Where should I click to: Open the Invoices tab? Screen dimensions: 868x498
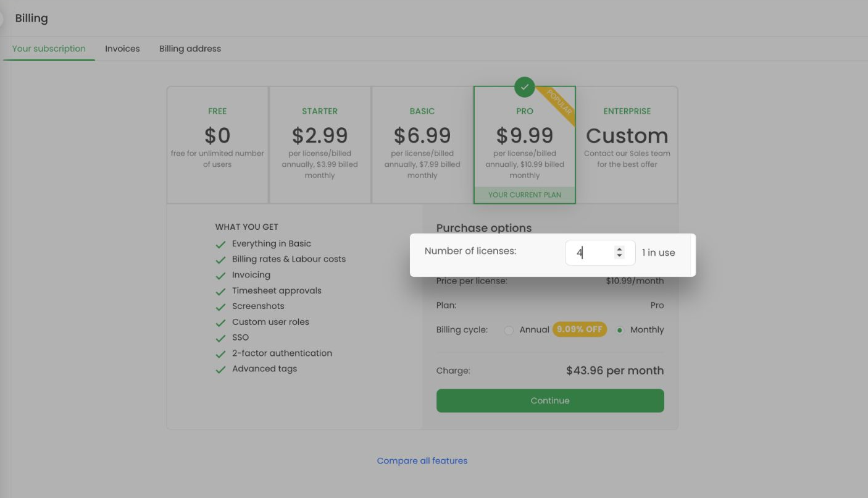tap(122, 49)
